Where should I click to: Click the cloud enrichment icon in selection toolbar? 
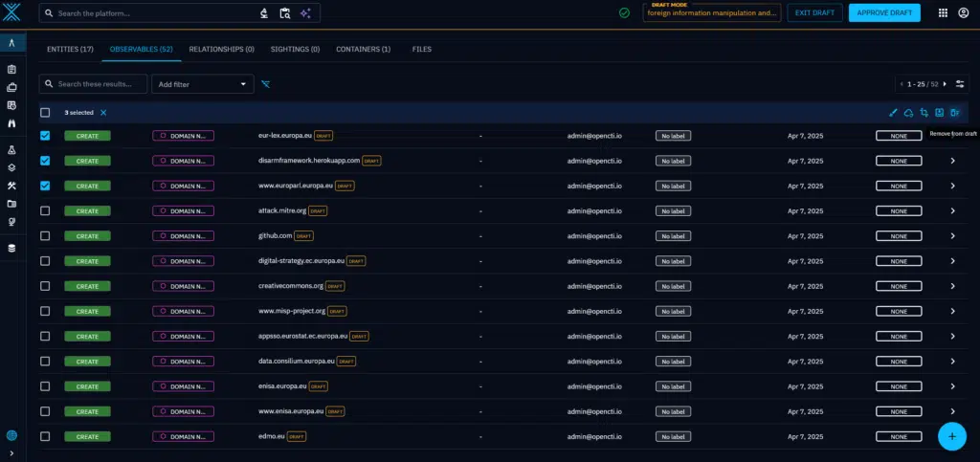point(908,113)
